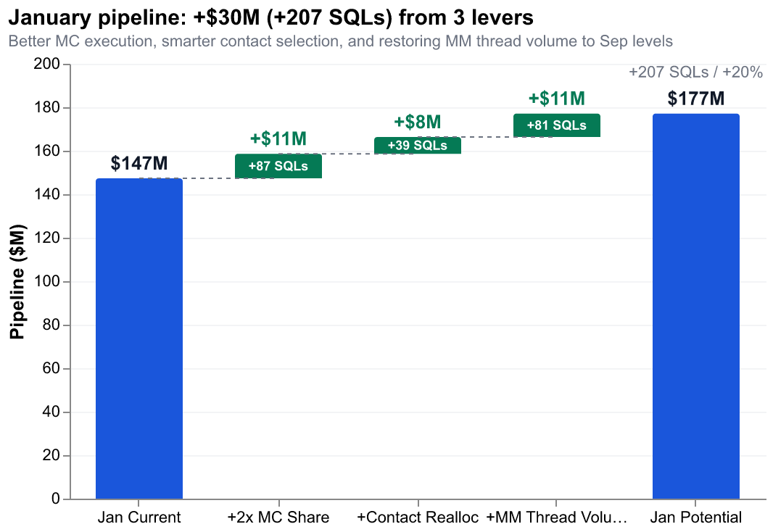The height and width of the screenshot is (532, 773).
Task: Click the $147M value label
Action: (x=139, y=164)
